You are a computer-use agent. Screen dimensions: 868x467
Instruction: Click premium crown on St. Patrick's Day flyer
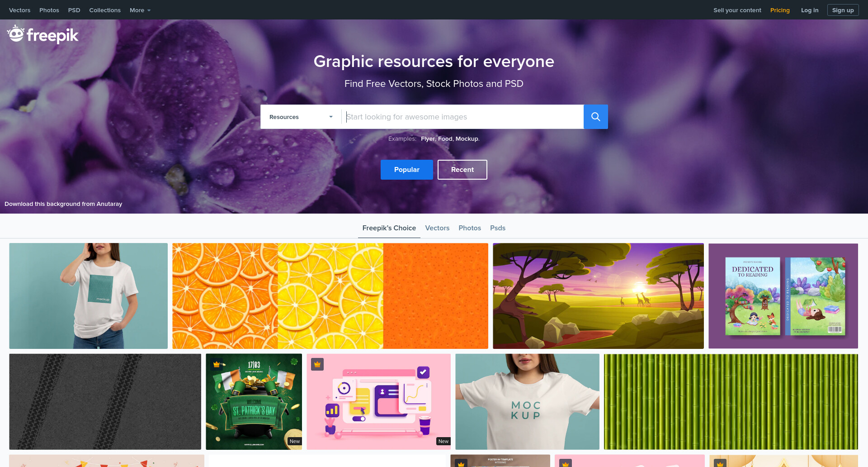click(x=217, y=364)
